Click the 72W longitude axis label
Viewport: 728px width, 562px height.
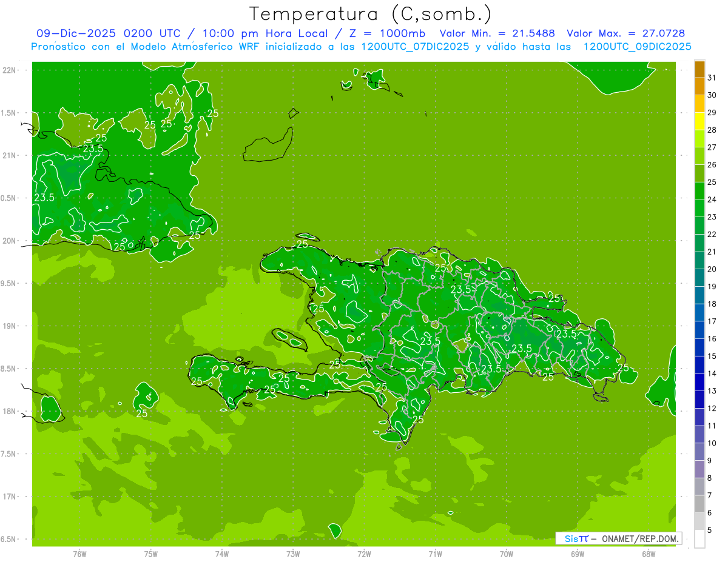click(x=364, y=554)
